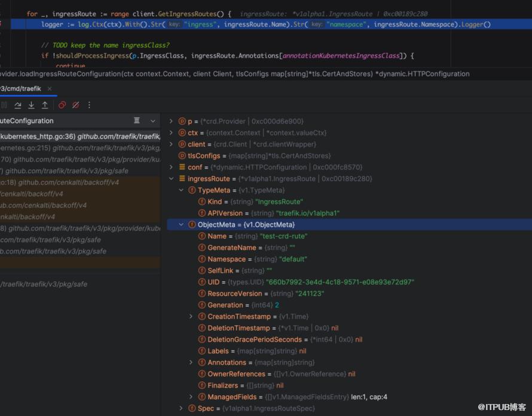Click the Step Over debugger icon
The height and width of the screenshot is (416, 532).
pos(18,105)
